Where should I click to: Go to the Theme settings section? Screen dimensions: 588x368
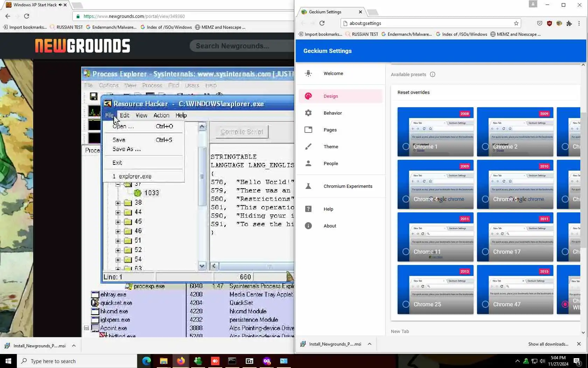[341, 146]
